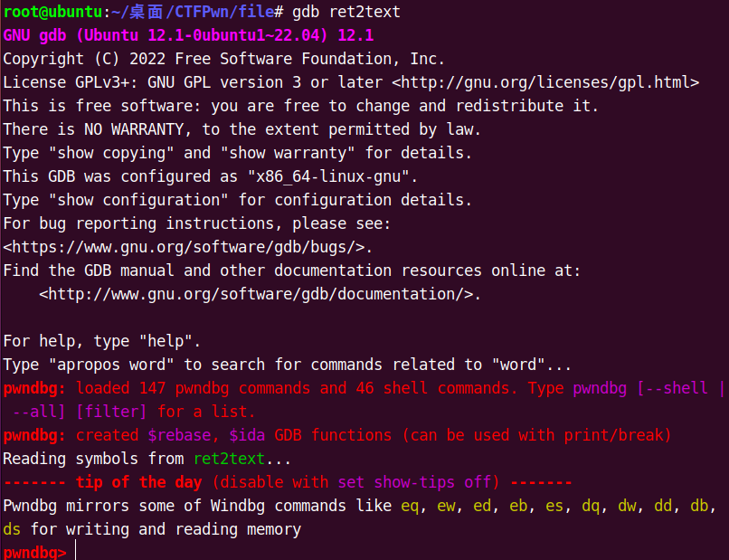The image size is (729, 560).
Task: Click the 'tip of the day' heading
Action: (138, 482)
